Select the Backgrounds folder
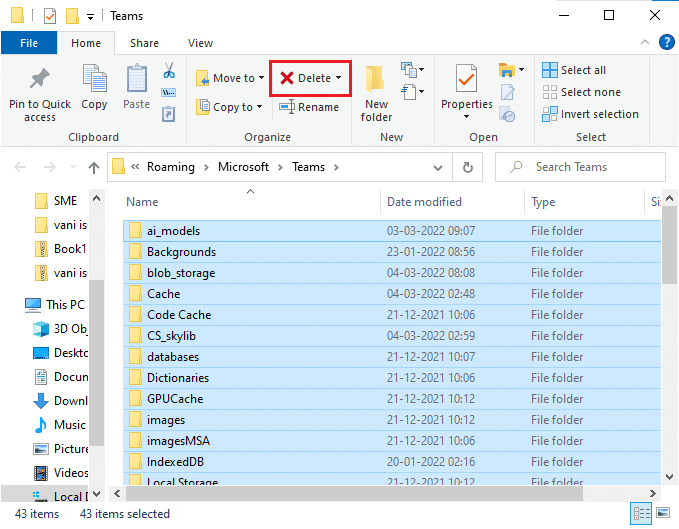 181,252
